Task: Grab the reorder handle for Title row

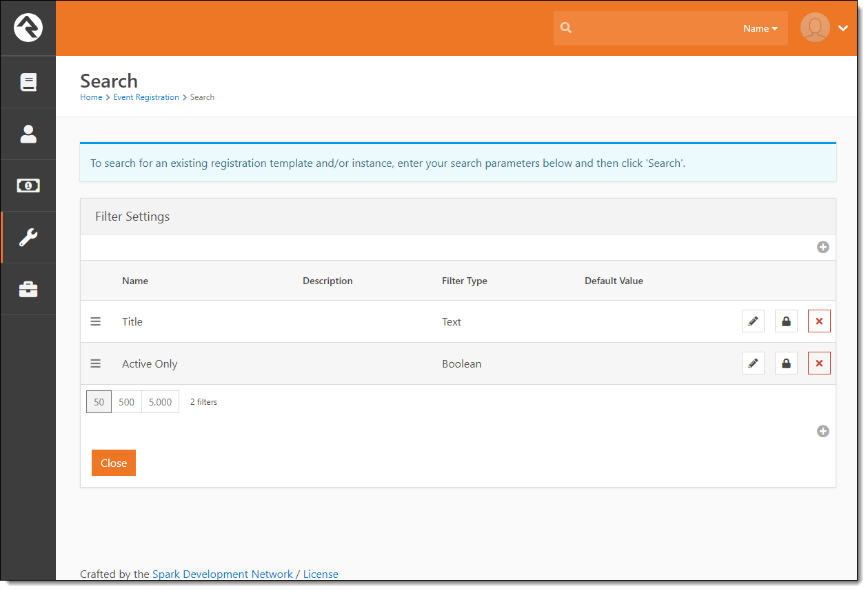Action: [96, 321]
